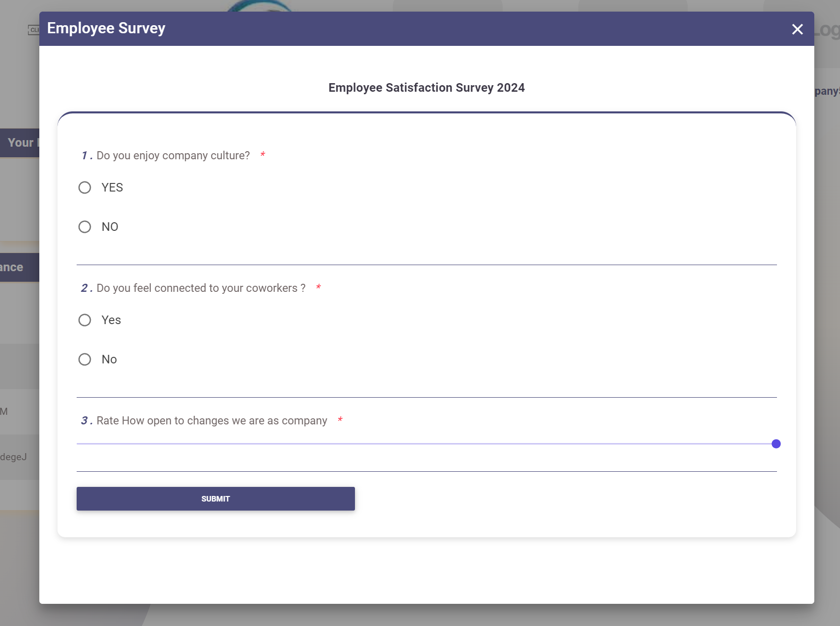Choose No for the coworkers connection question
The image size is (840, 626).
click(x=85, y=359)
